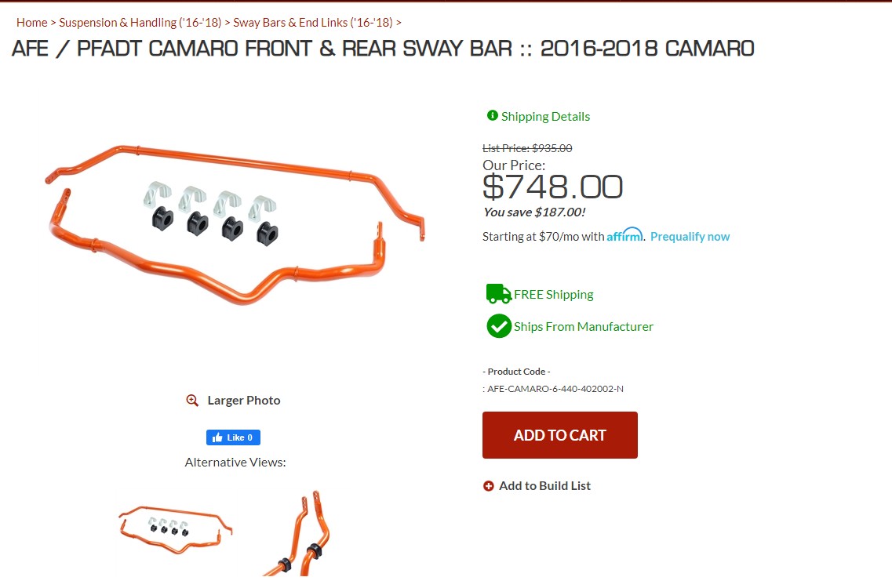Click the red plus icon for Build List
892x588 pixels.
[x=488, y=486]
